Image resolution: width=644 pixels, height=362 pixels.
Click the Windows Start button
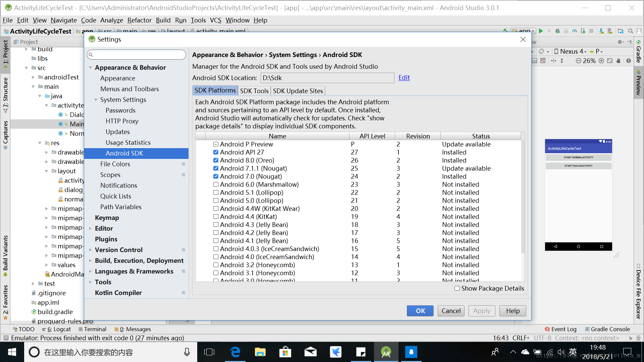[12, 352]
